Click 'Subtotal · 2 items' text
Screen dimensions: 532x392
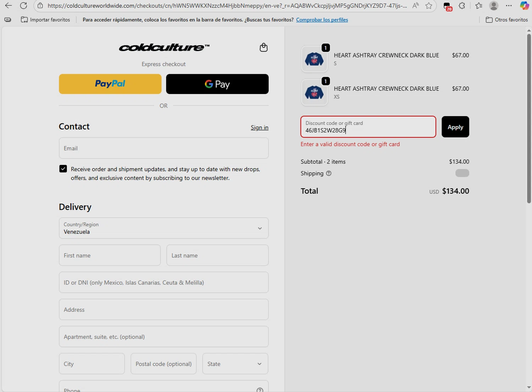323,161
